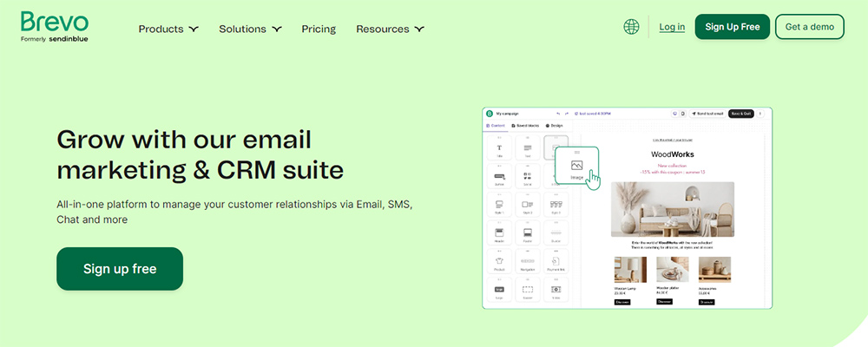Select the Footer block icon
This screenshot has height=347, width=868.
pos(528,233)
